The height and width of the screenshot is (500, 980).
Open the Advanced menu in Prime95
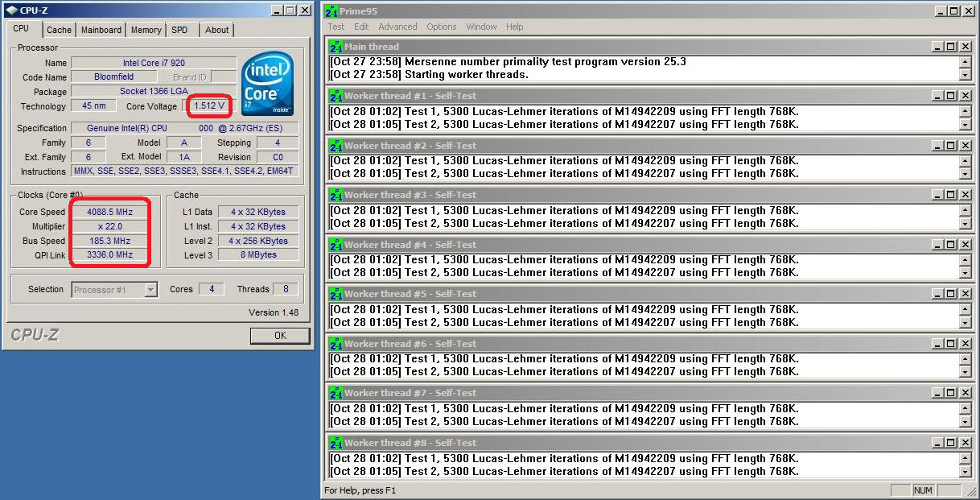[397, 27]
